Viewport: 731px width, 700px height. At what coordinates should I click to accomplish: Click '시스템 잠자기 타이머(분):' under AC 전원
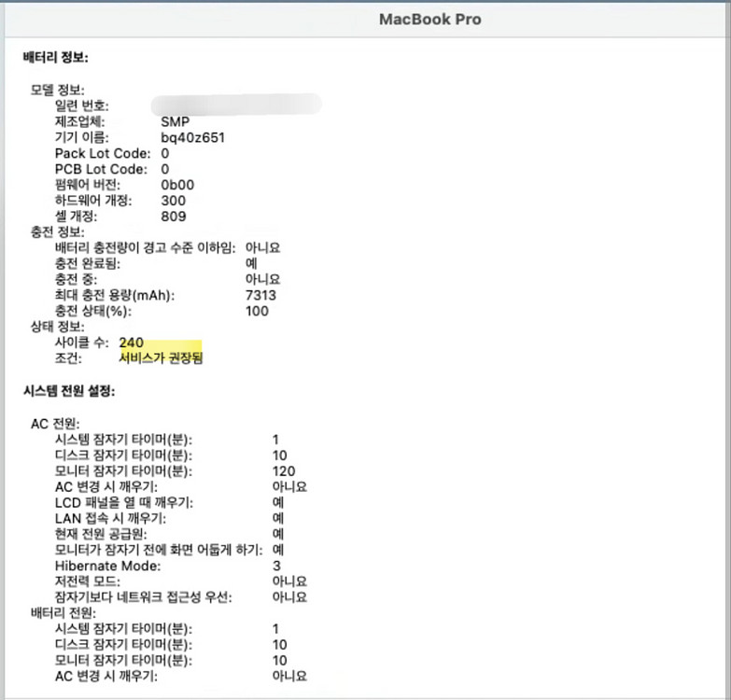[x=123, y=440]
